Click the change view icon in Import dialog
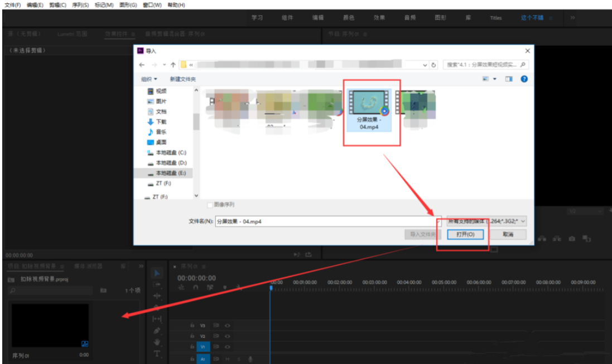 (485, 79)
